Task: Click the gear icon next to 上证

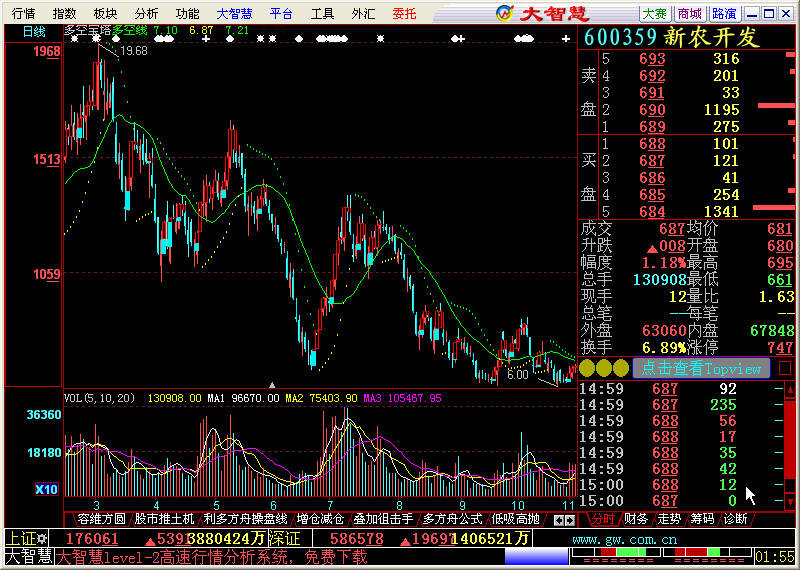Action: click(x=41, y=538)
